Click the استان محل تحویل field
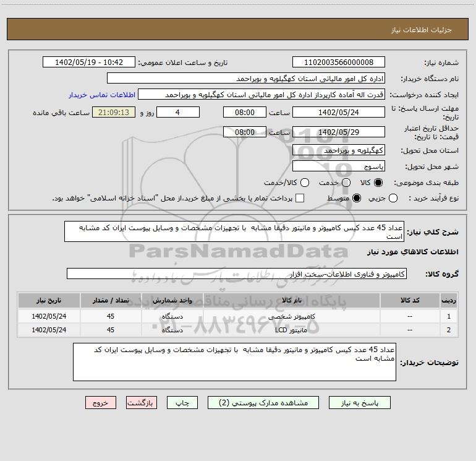 click(x=339, y=150)
